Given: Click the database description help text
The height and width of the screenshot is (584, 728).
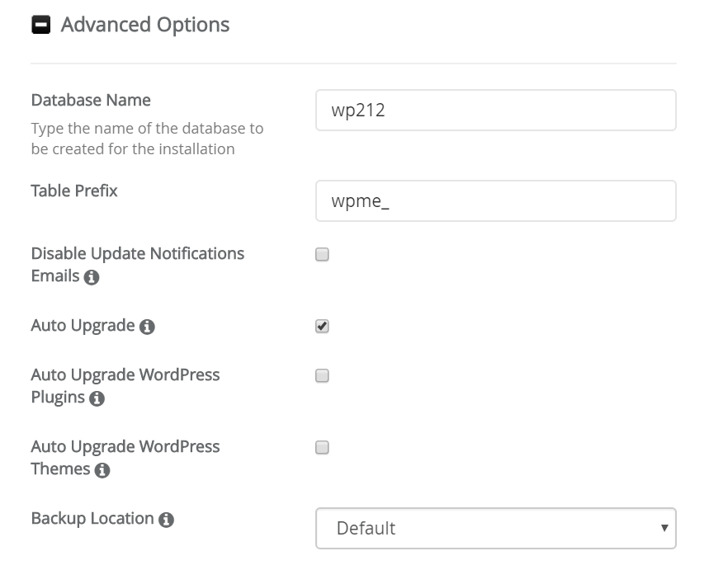Looking at the screenshot, I should pyautogui.click(x=147, y=139).
